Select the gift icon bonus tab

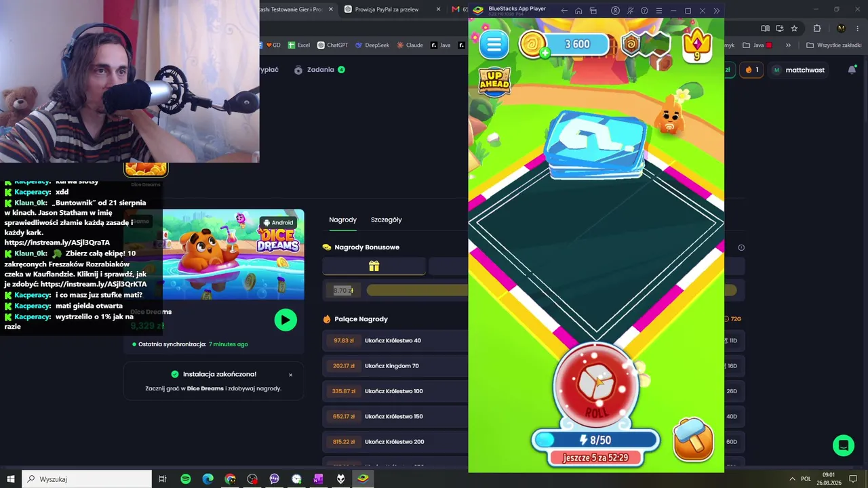(x=374, y=266)
